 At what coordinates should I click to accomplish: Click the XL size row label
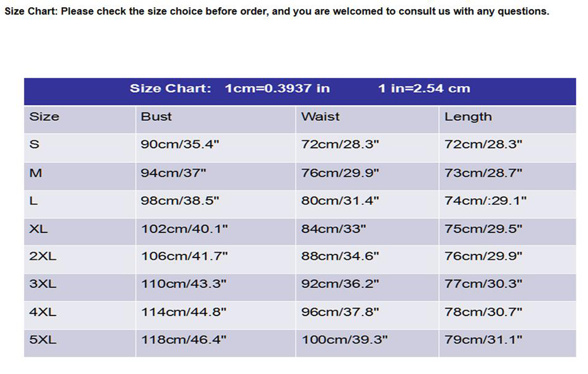point(38,229)
